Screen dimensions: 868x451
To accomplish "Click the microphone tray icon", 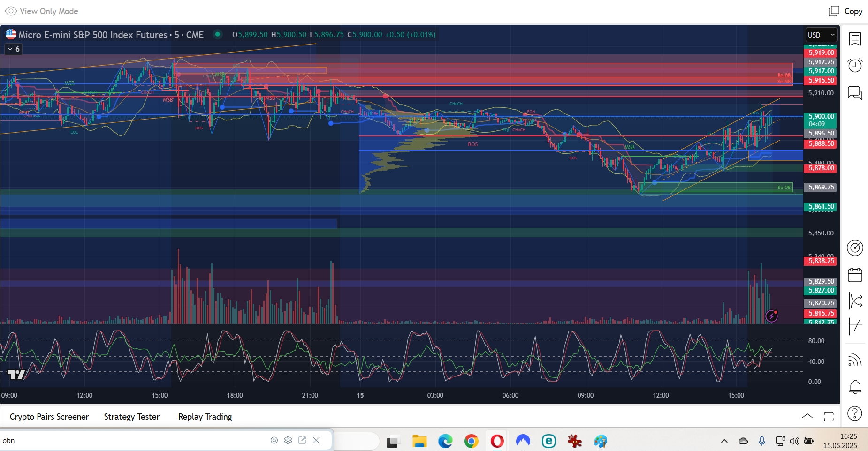I will 762,441.
